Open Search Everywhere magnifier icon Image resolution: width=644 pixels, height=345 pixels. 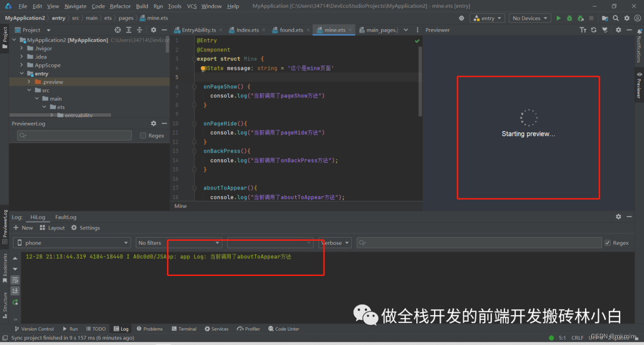point(615,18)
